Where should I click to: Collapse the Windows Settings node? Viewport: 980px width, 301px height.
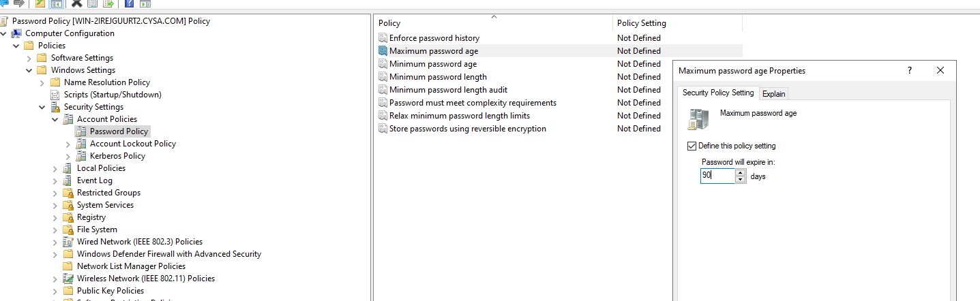(x=29, y=70)
